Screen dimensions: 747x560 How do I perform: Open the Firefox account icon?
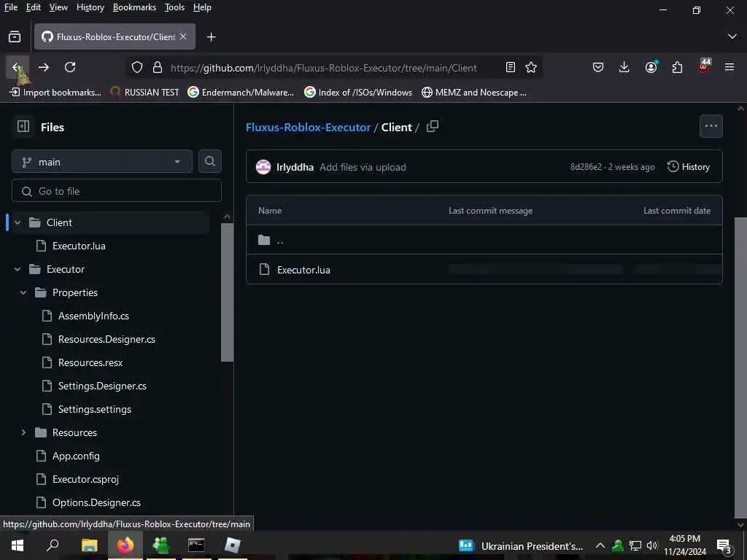(x=651, y=67)
